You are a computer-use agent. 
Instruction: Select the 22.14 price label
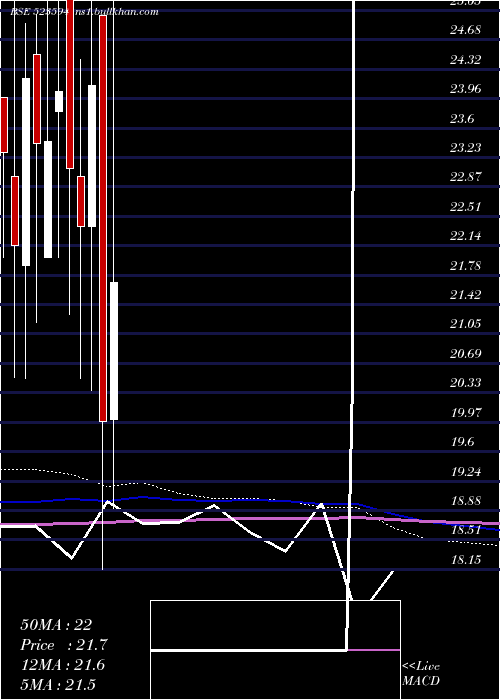(x=465, y=236)
